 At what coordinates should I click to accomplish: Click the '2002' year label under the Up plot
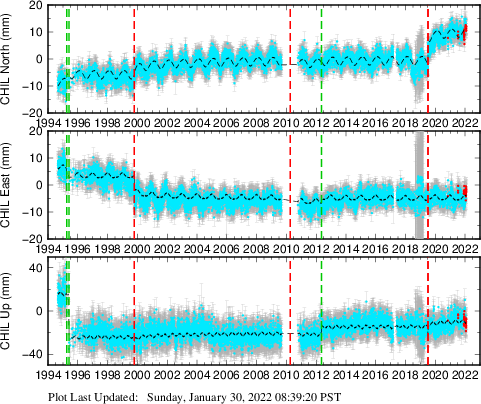[x=167, y=375]
